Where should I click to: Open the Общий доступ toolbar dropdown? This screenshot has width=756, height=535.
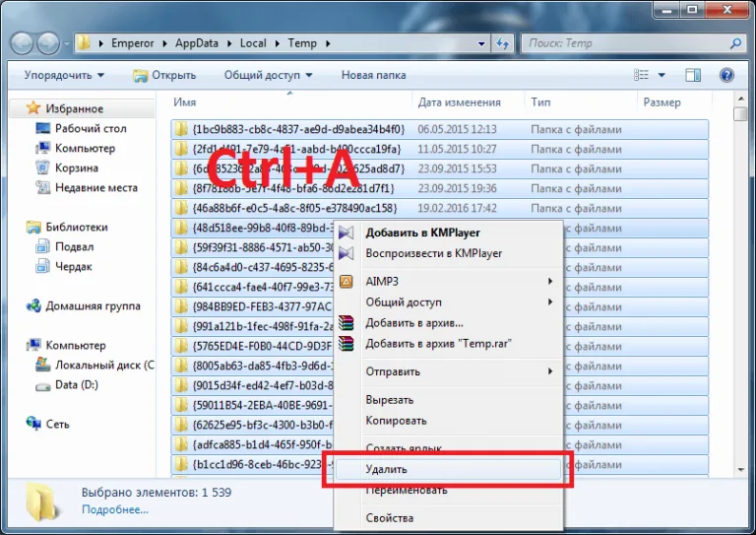point(268,75)
